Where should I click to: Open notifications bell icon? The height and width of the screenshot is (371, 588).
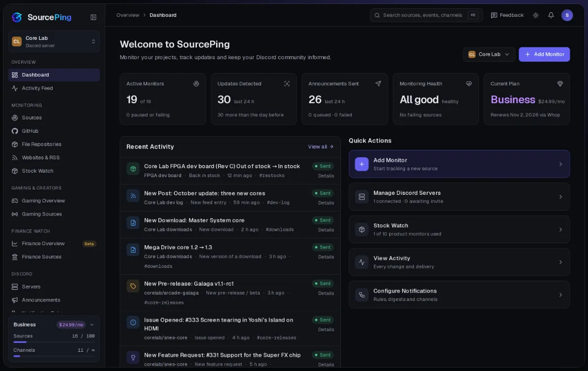pyautogui.click(x=551, y=15)
